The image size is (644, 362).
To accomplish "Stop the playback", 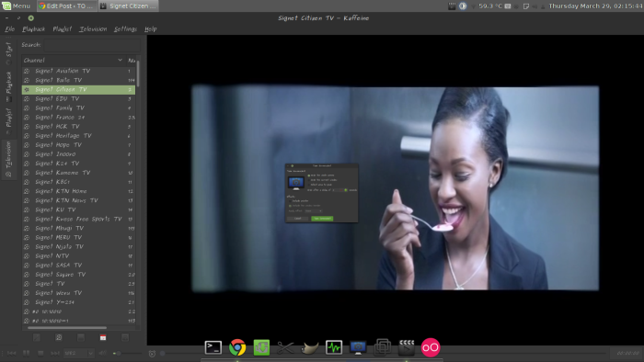I will click(x=40, y=353).
